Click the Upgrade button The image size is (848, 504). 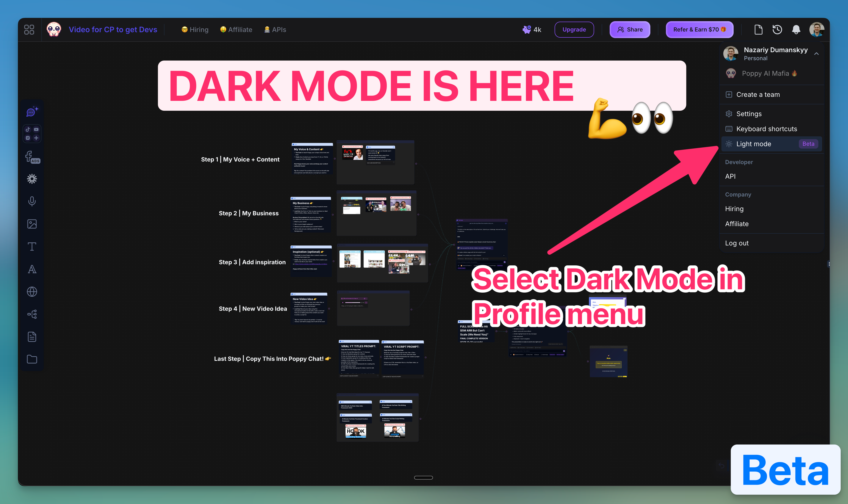point(574,30)
